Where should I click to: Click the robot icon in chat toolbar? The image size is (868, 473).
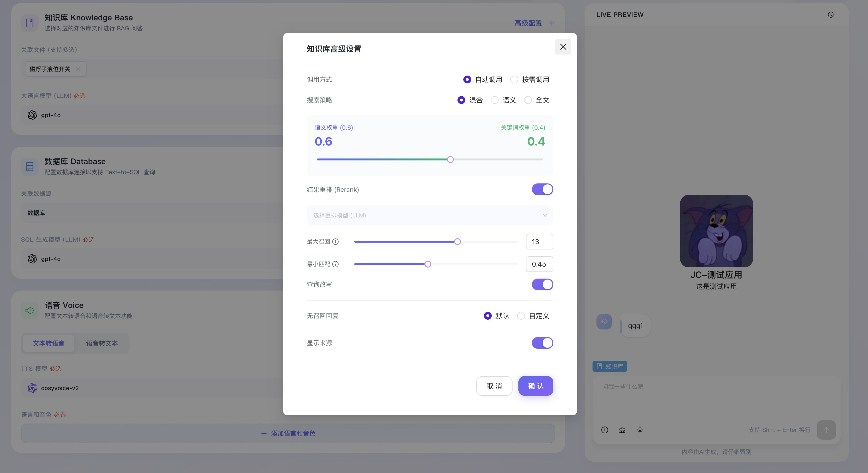(622, 430)
